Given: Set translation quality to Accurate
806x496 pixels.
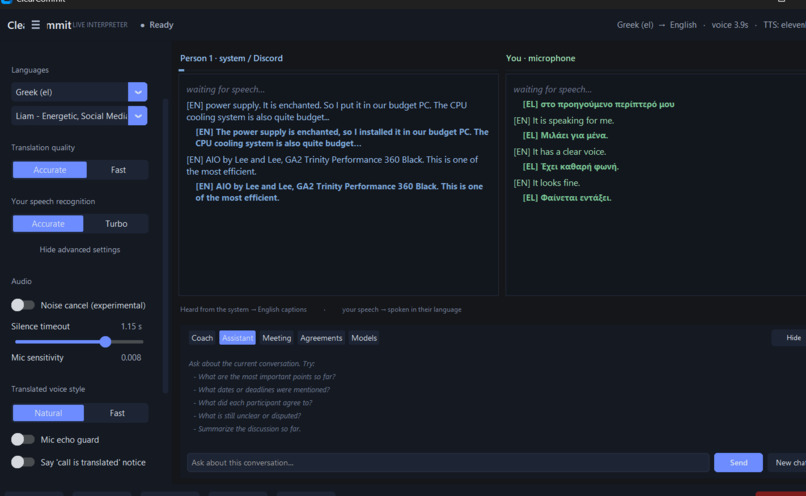Looking at the screenshot, I should pos(50,170).
